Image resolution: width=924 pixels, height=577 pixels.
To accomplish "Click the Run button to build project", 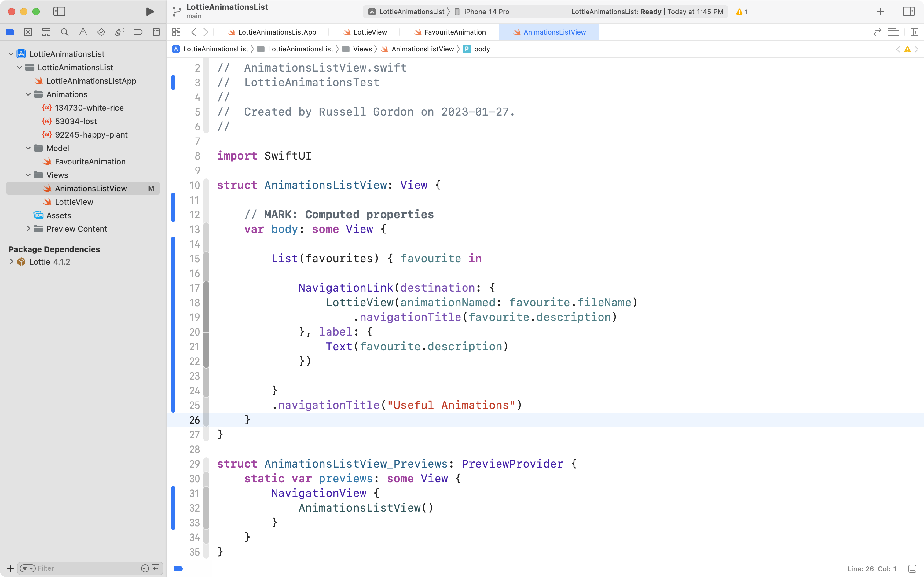I will pos(149,11).
